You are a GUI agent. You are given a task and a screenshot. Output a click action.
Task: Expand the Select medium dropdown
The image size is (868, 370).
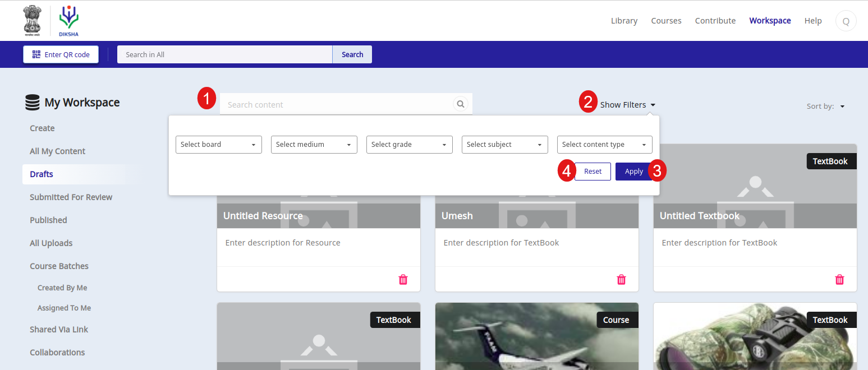click(x=314, y=145)
